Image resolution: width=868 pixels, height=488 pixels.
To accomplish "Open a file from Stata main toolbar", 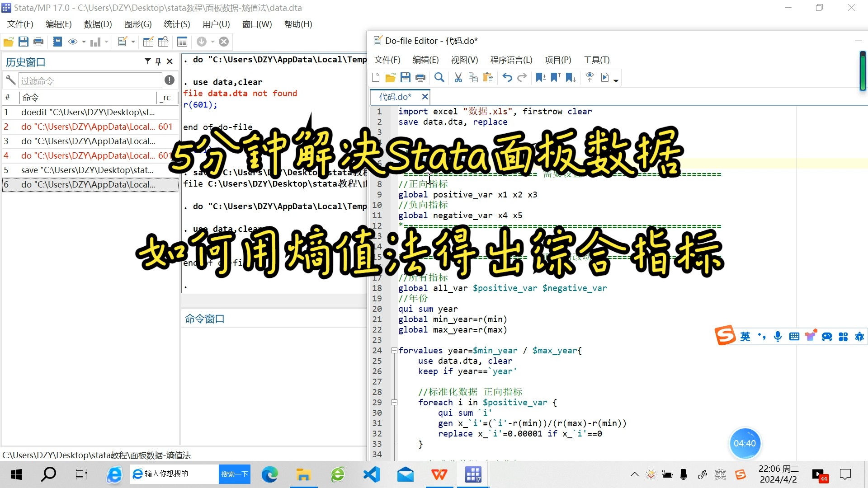I will 9,42.
